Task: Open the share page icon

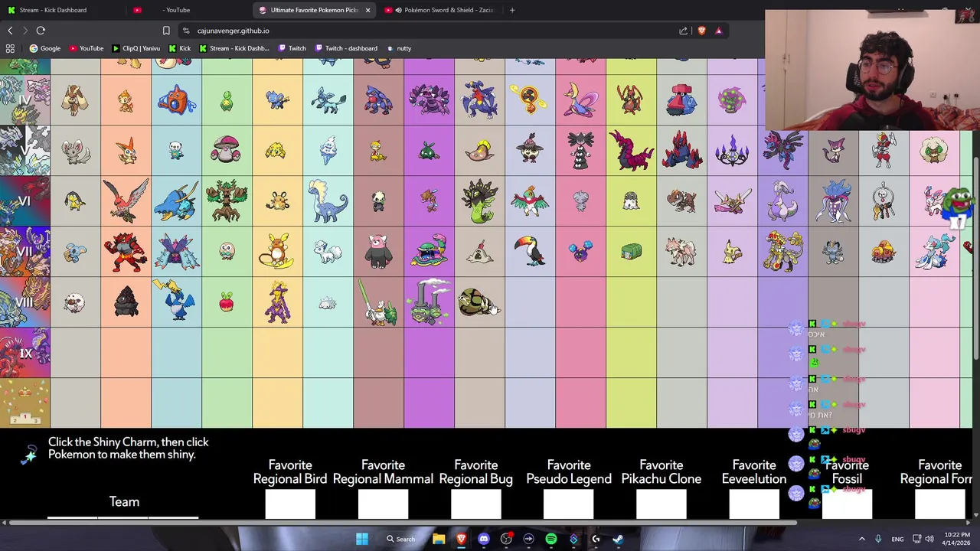Action: click(x=683, y=31)
